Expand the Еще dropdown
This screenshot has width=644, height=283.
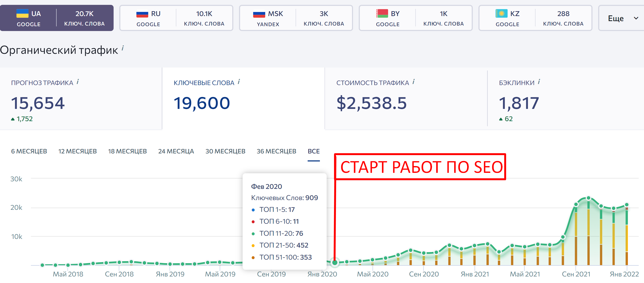click(621, 18)
